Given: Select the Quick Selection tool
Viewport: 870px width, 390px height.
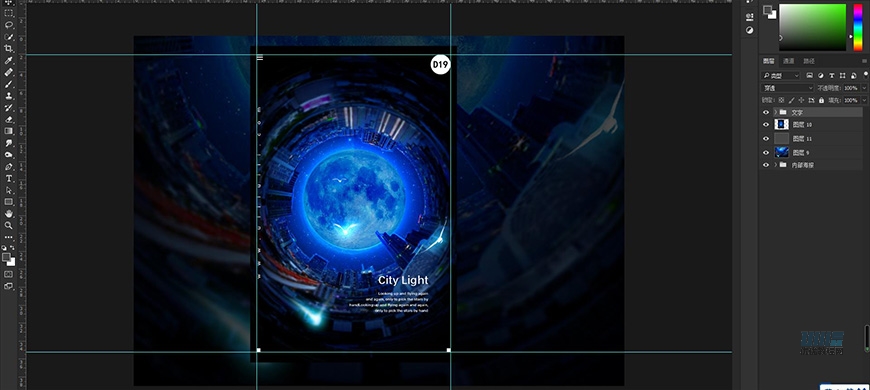Looking at the screenshot, I should pos(9,37).
